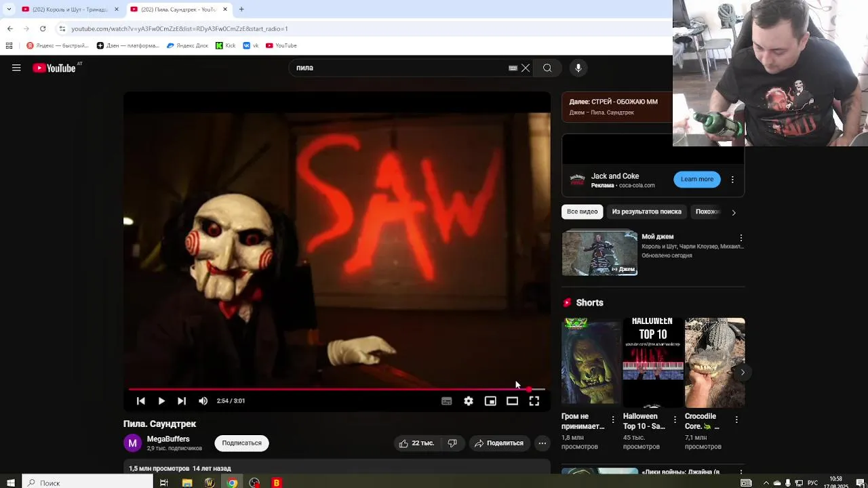Open on-screen keyboard in search box
The height and width of the screenshot is (488, 868).
click(513, 68)
